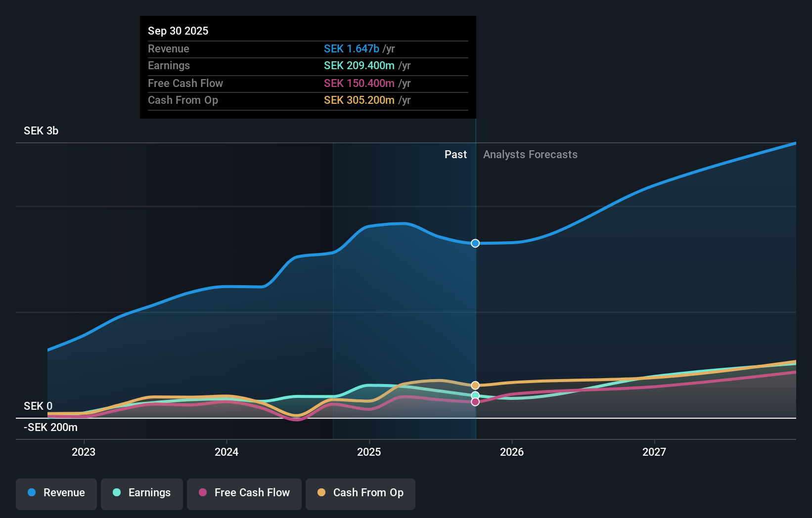This screenshot has width=812, height=518.
Task: Select the Past section of the chart
Action: pyautogui.click(x=455, y=154)
